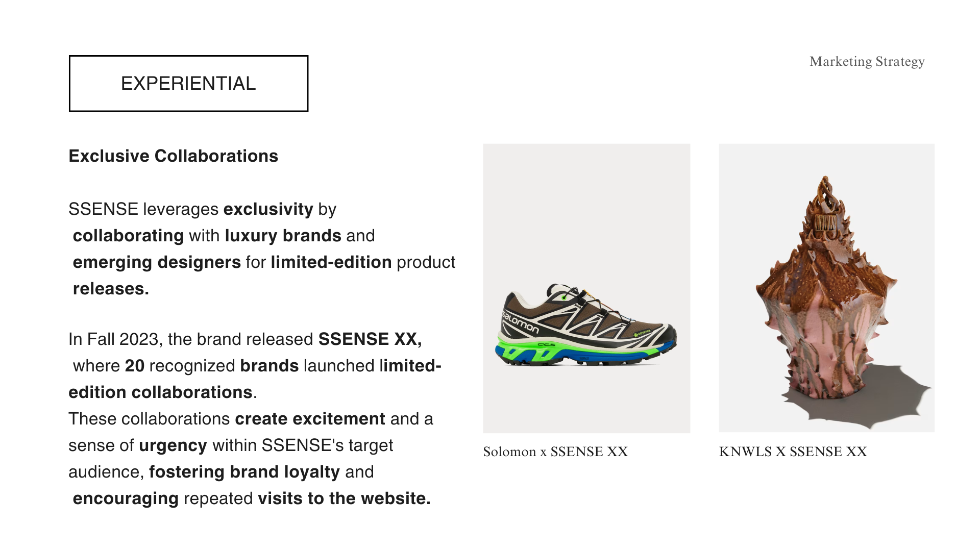Click the bold word urgency
This screenshot has height=551, width=980.
point(173,445)
